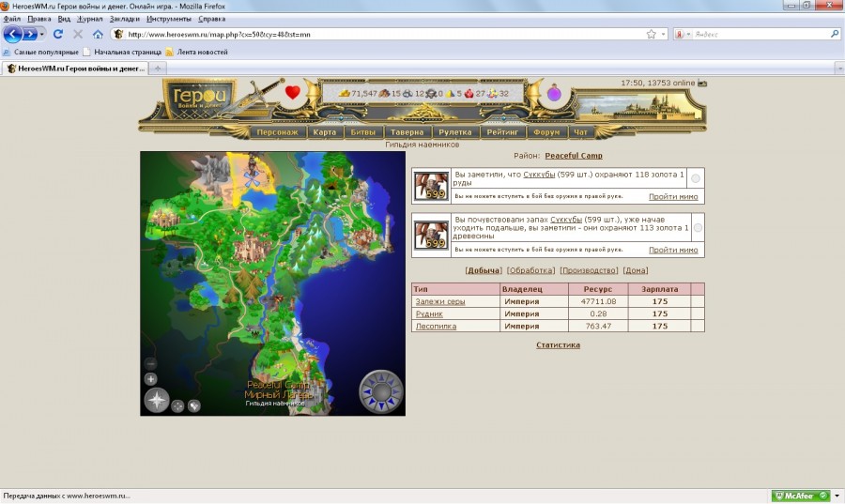Open the Форум game menu
Screen dimensions: 845x504
pos(546,132)
